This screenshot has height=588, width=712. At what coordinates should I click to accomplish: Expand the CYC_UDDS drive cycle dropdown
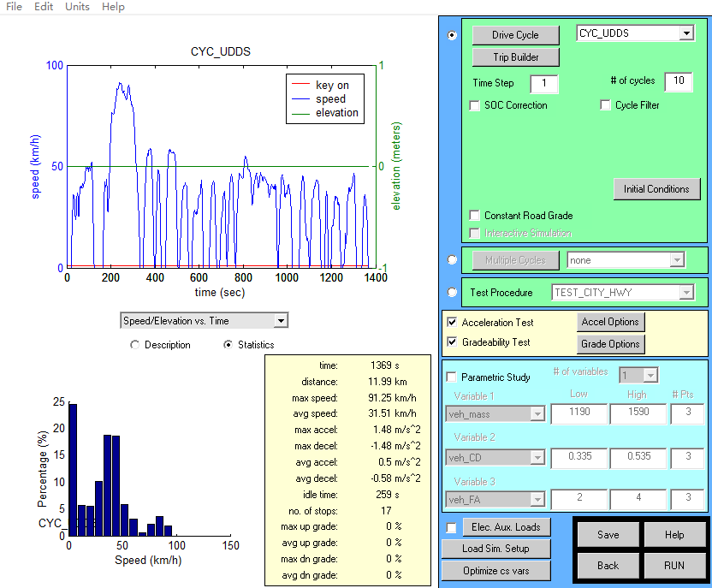686,33
